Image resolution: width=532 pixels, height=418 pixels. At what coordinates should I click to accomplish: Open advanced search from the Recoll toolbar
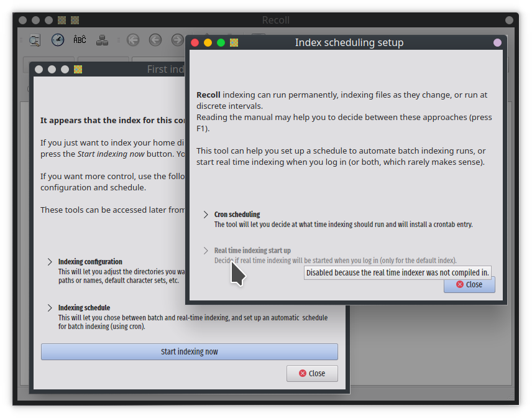(x=35, y=40)
